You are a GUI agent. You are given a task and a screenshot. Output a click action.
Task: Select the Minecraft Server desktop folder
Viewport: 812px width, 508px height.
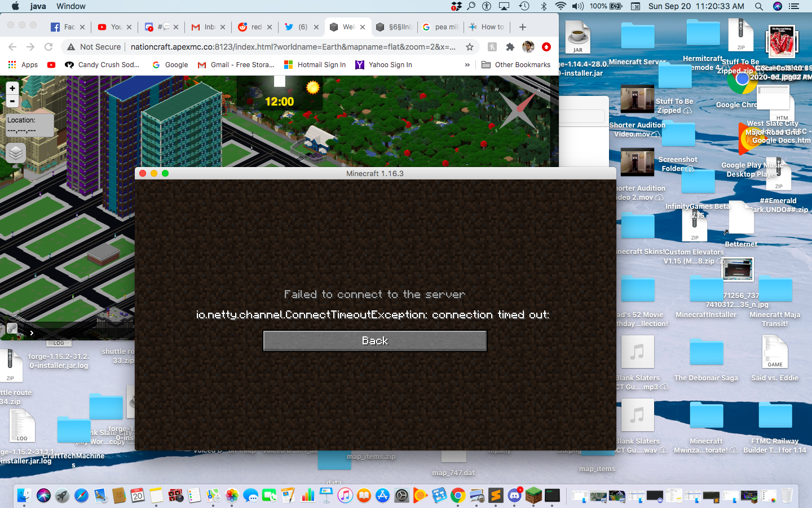tap(638, 36)
